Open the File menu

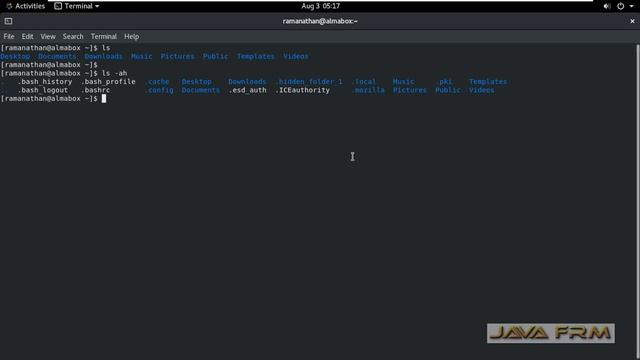point(9,37)
